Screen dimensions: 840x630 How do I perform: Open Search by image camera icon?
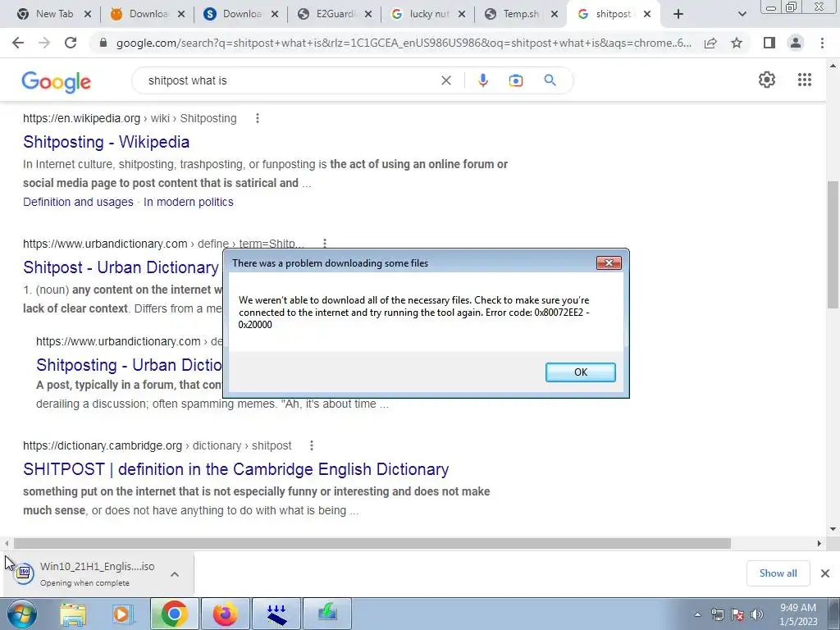(x=515, y=80)
